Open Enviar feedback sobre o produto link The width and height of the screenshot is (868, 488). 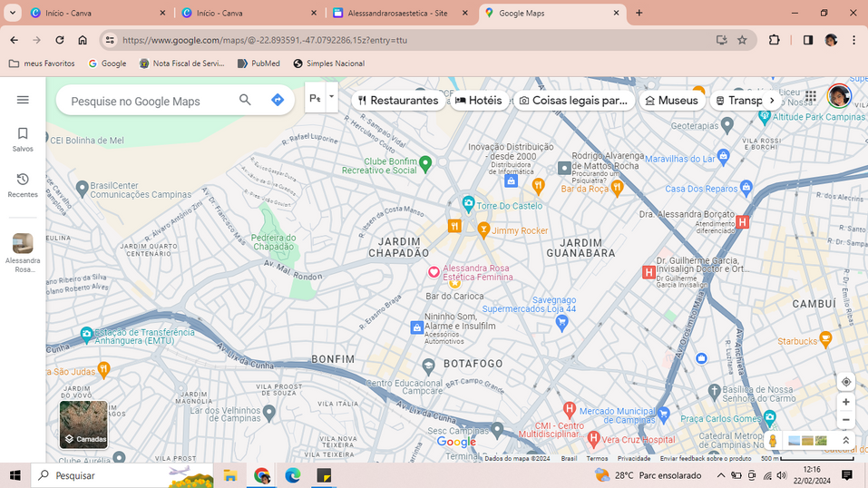click(706, 458)
